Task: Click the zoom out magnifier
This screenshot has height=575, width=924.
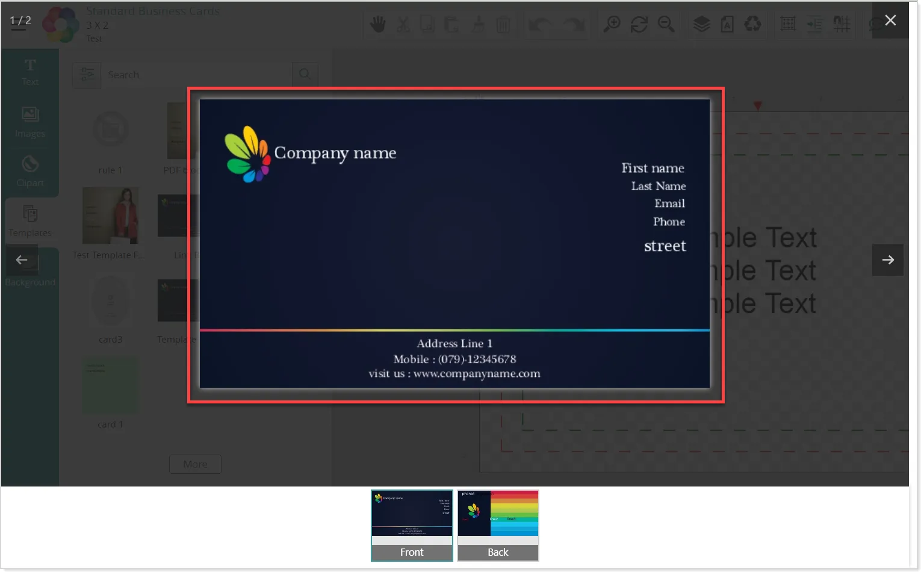Action: coord(666,24)
